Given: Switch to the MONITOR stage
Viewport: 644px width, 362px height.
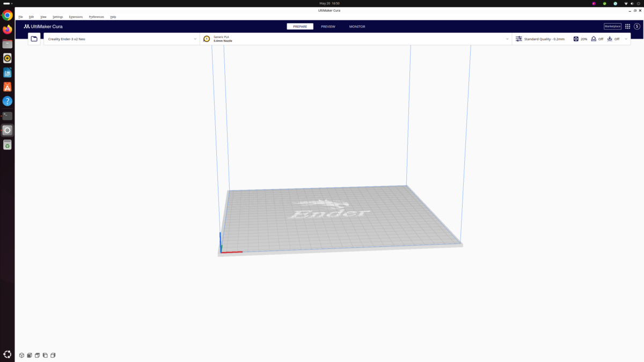Looking at the screenshot, I should coord(357,26).
